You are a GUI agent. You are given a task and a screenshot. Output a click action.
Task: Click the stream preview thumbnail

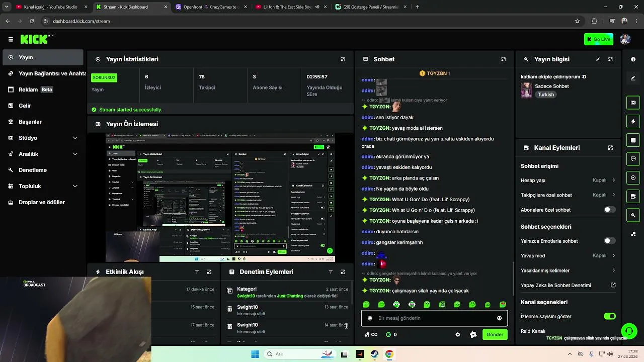tap(220, 198)
